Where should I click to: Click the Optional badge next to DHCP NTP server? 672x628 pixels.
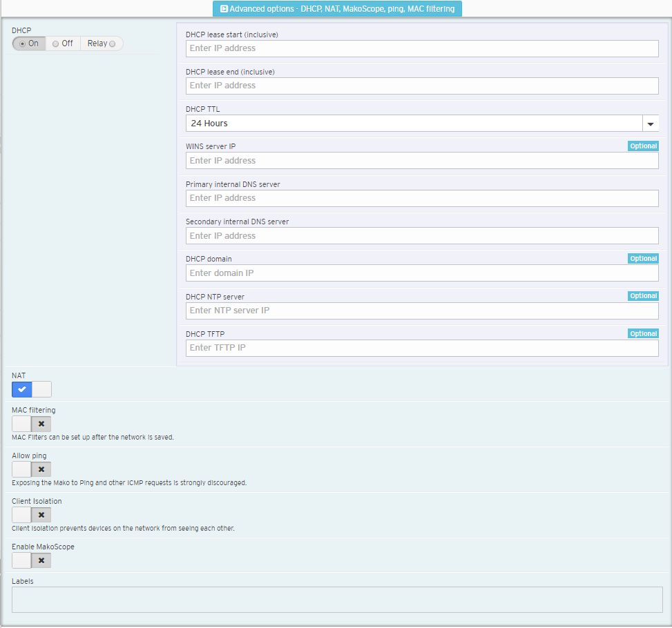coord(643,295)
